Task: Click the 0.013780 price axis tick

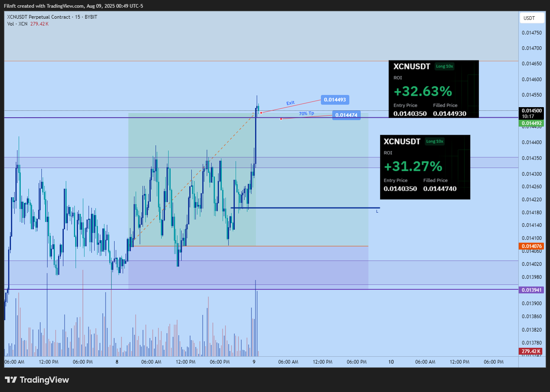Action: 532,343
